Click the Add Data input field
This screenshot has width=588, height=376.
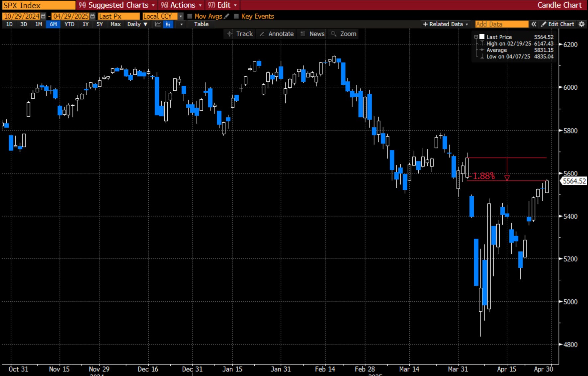[502, 24]
